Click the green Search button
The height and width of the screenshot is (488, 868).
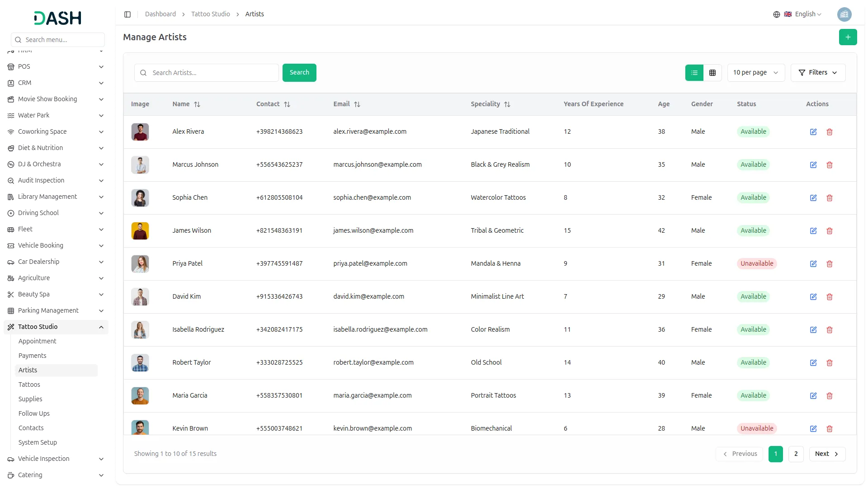point(299,73)
